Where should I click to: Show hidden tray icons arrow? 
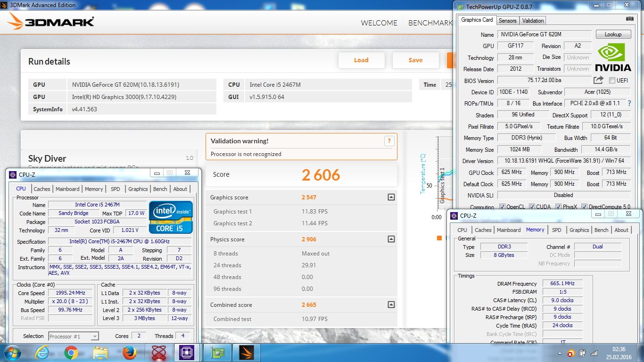coord(559,353)
